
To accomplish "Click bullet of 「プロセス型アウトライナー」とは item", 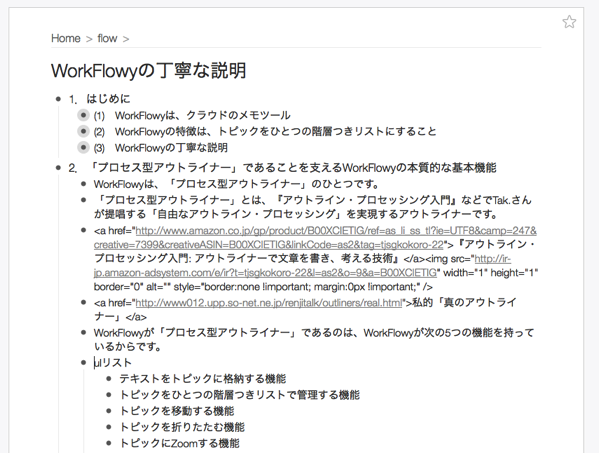I will tap(84, 200).
